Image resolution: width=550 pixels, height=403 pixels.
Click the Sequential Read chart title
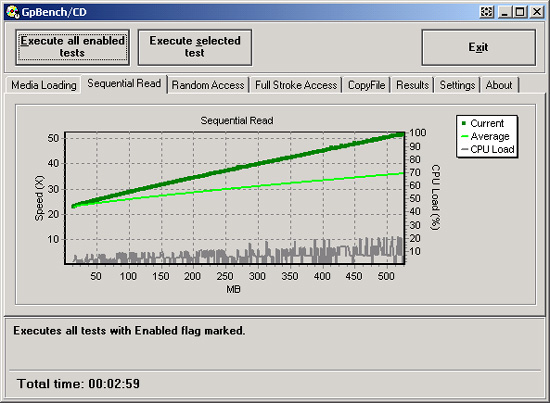[x=237, y=121]
